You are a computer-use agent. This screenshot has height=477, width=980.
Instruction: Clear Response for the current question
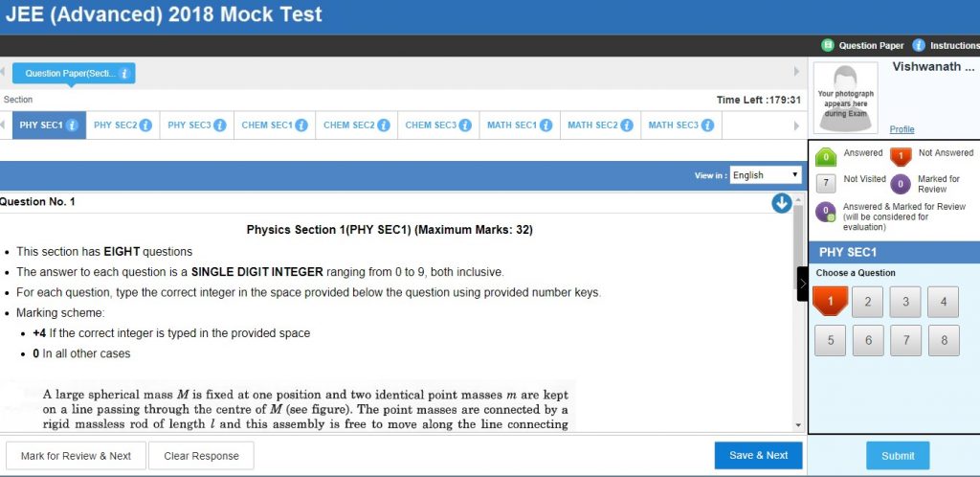[201, 456]
